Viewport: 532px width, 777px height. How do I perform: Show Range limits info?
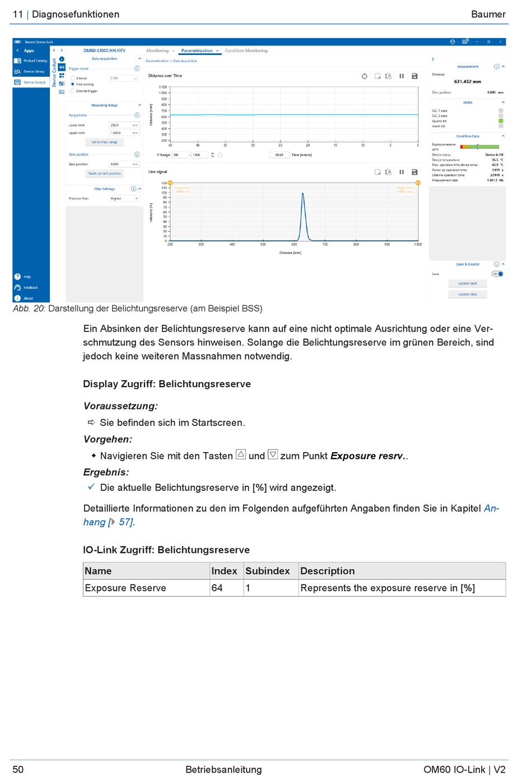[x=137, y=115]
